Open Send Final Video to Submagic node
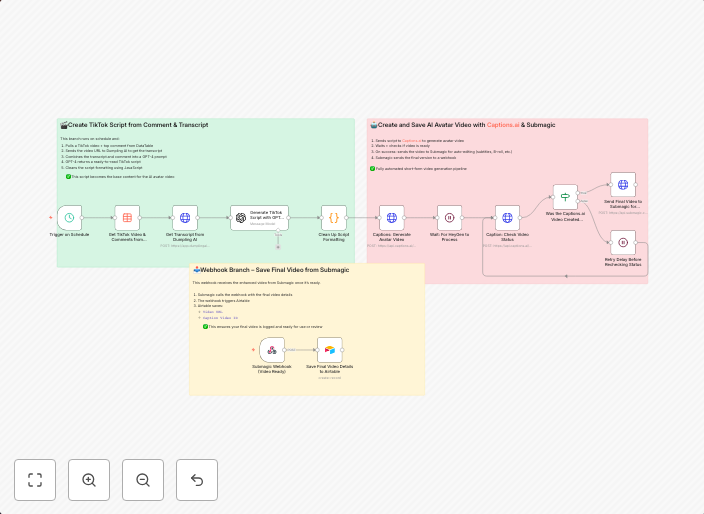Image resolution: width=704 pixels, height=514 pixels. coord(623,185)
